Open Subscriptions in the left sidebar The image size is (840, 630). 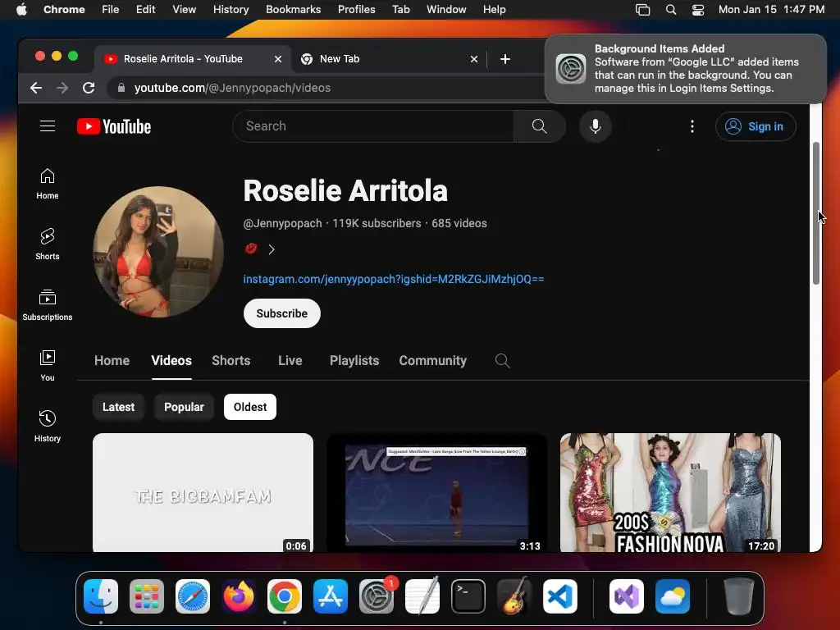point(47,305)
